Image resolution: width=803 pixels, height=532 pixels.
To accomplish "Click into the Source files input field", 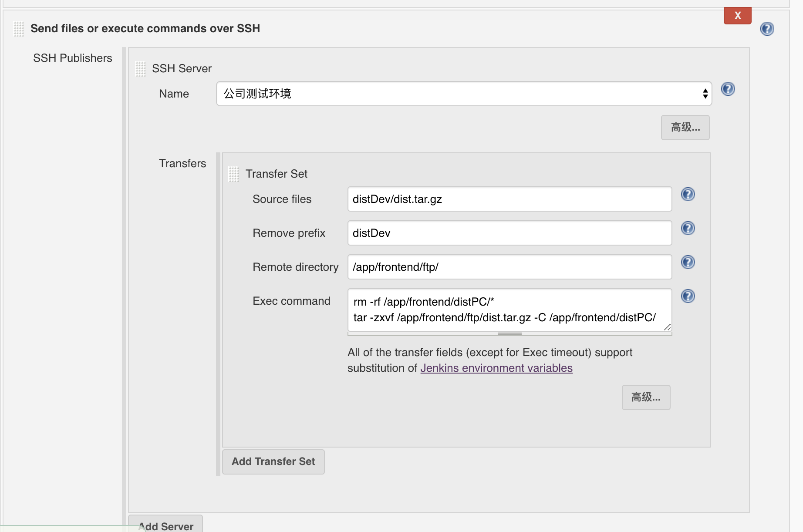I will 509,199.
